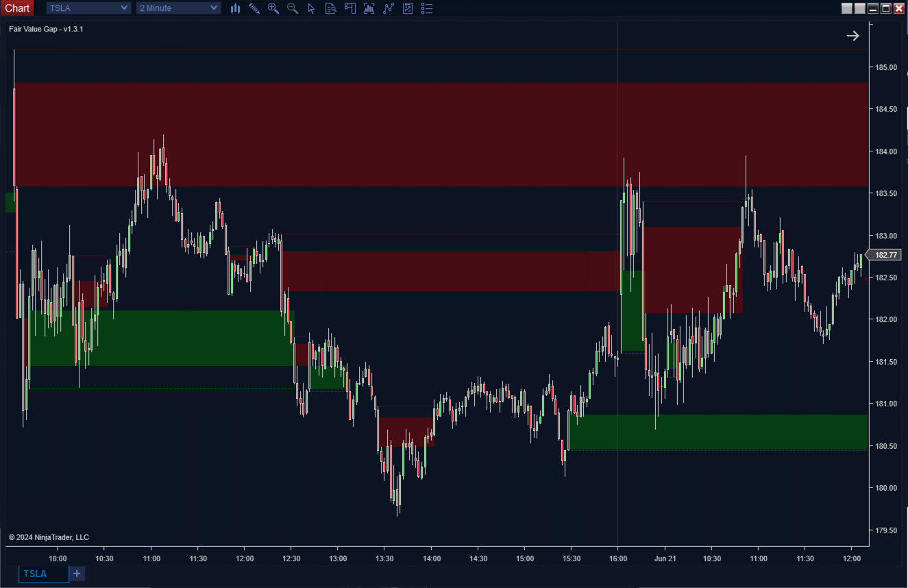Click the 15:30 time axis label

(x=572, y=559)
